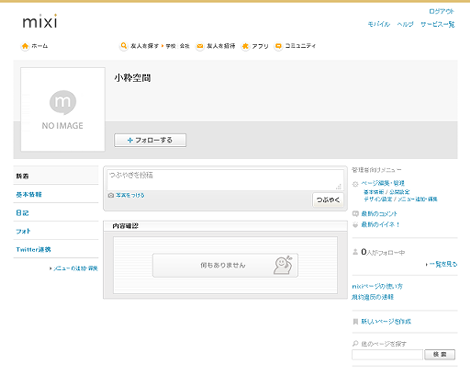Click the comment bubble icon beside 最新のコメント

click(355, 214)
